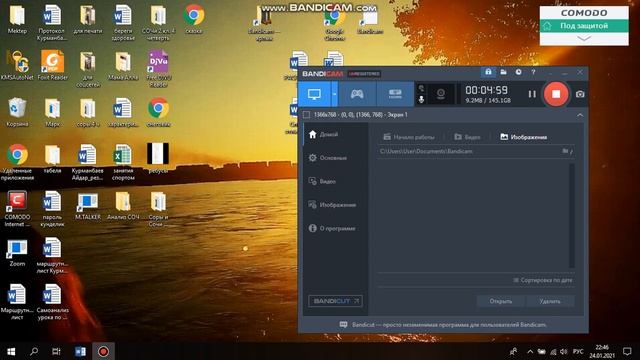Screen dimensions: 640x360
Task: Open Task View on the taskbar
Action: coord(56,351)
